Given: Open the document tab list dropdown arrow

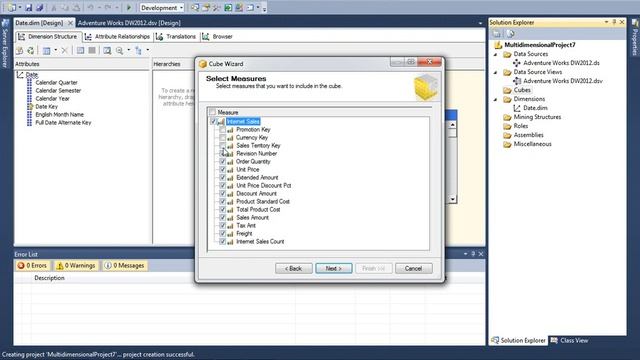Looking at the screenshot, I should tap(480, 23).
